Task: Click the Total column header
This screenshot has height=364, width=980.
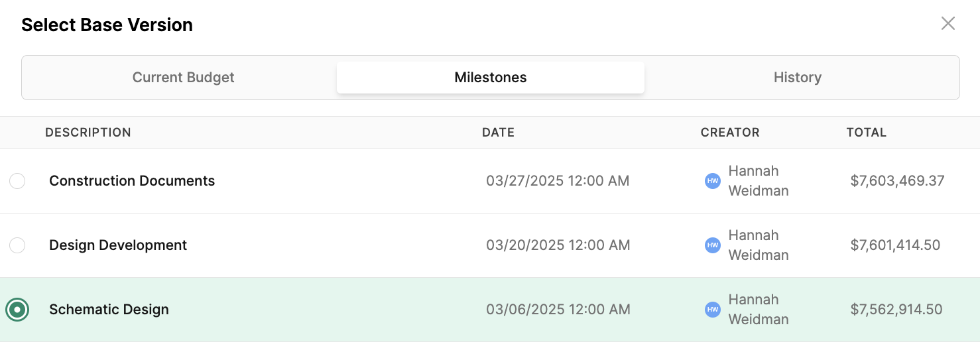Action: click(866, 133)
